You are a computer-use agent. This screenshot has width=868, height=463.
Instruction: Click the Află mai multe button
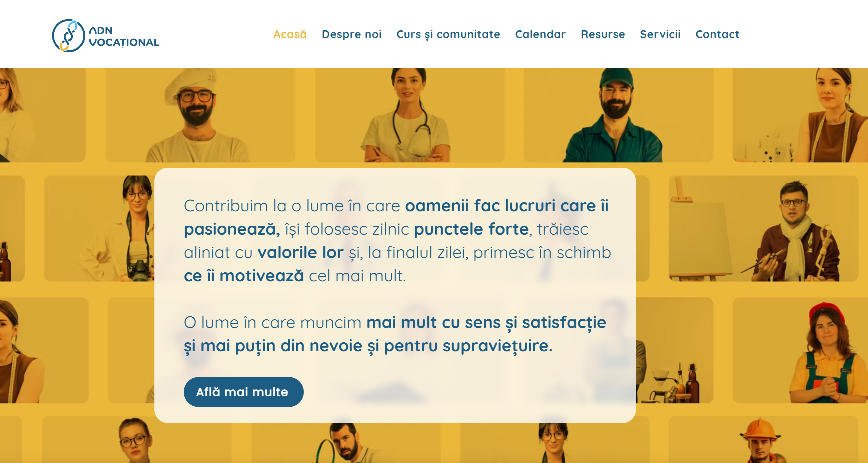tap(243, 392)
